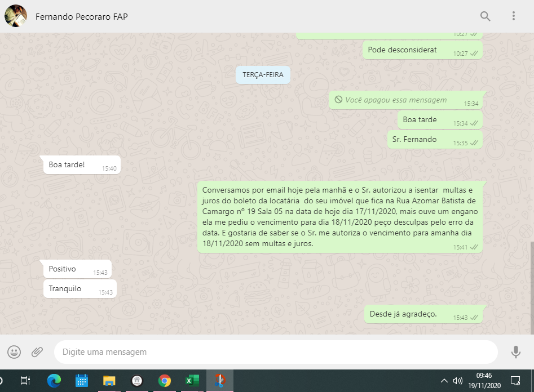Open the Calendar app in taskbar
534x392 pixels.
[x=82, y=381]
